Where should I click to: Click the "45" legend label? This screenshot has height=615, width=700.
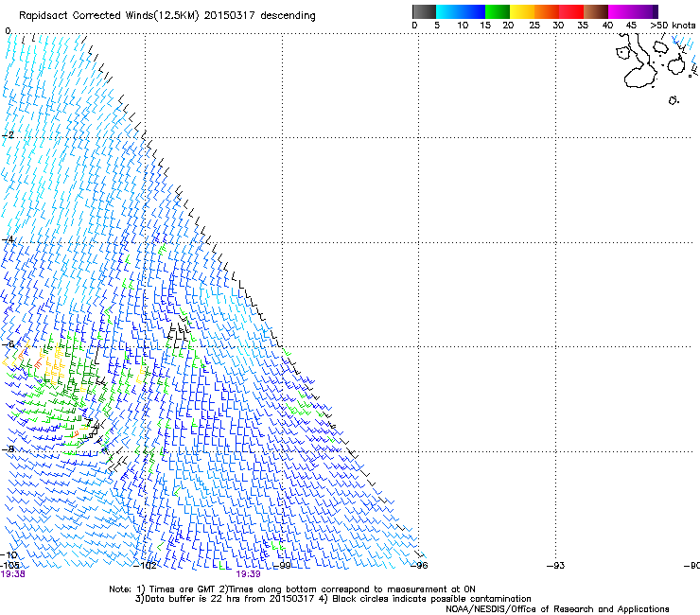(x=631, y=26)
